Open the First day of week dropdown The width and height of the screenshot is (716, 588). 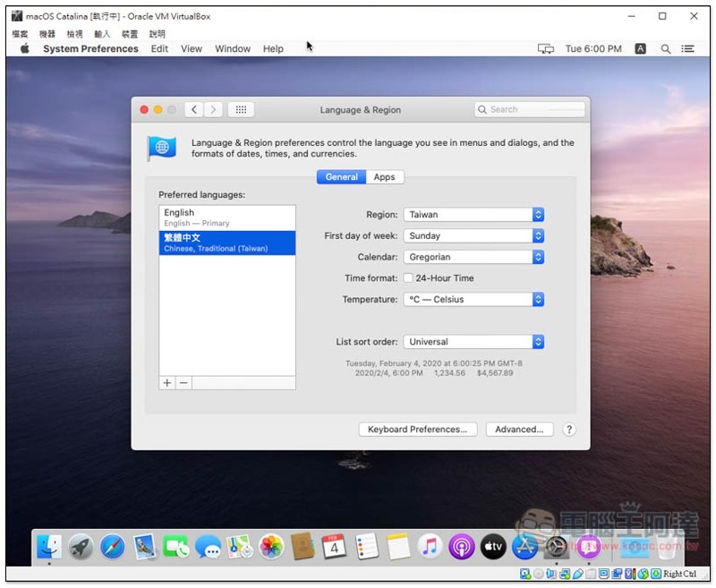[473, 236]
